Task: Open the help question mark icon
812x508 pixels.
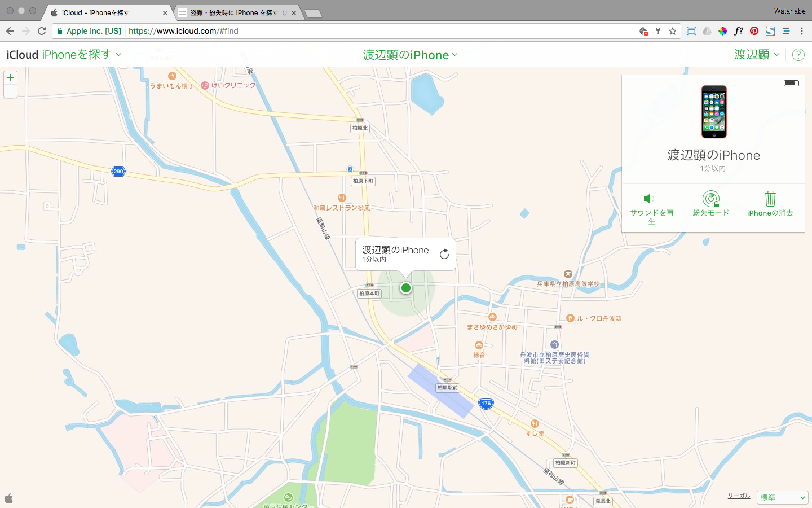Action: coord(798,55)
